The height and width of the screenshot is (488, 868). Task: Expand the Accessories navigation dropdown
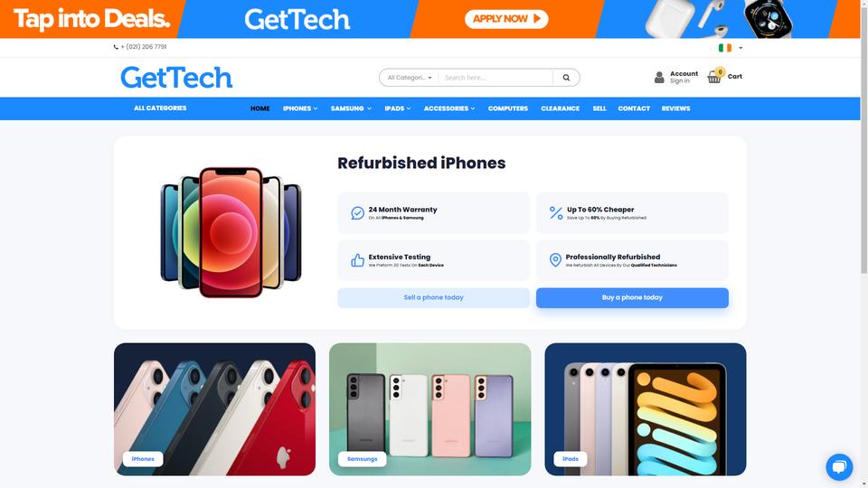point(449,108)
